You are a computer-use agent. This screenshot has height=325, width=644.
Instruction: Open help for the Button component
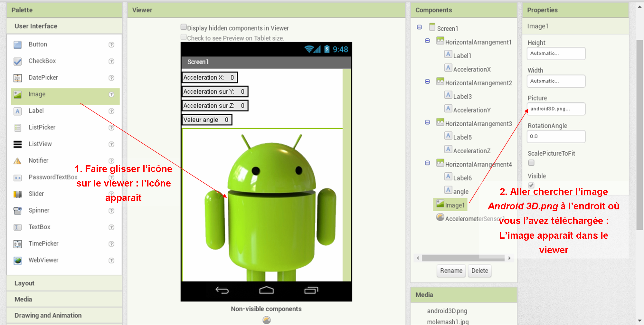point(111,45)
